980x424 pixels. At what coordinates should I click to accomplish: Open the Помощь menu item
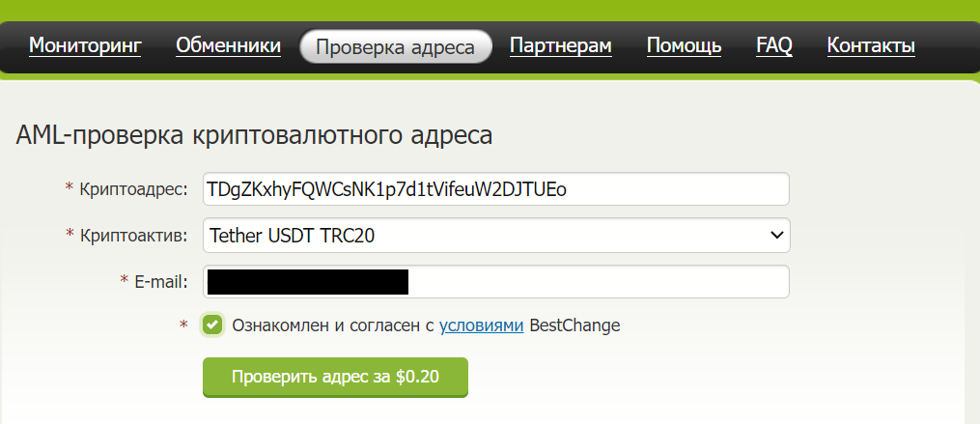click(684, 46)
